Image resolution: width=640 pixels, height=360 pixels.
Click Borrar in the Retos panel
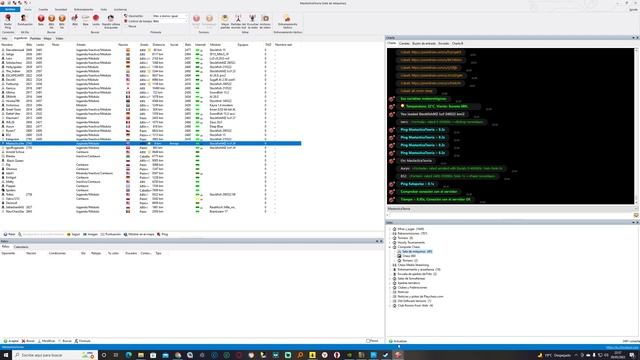click(28, 341)
